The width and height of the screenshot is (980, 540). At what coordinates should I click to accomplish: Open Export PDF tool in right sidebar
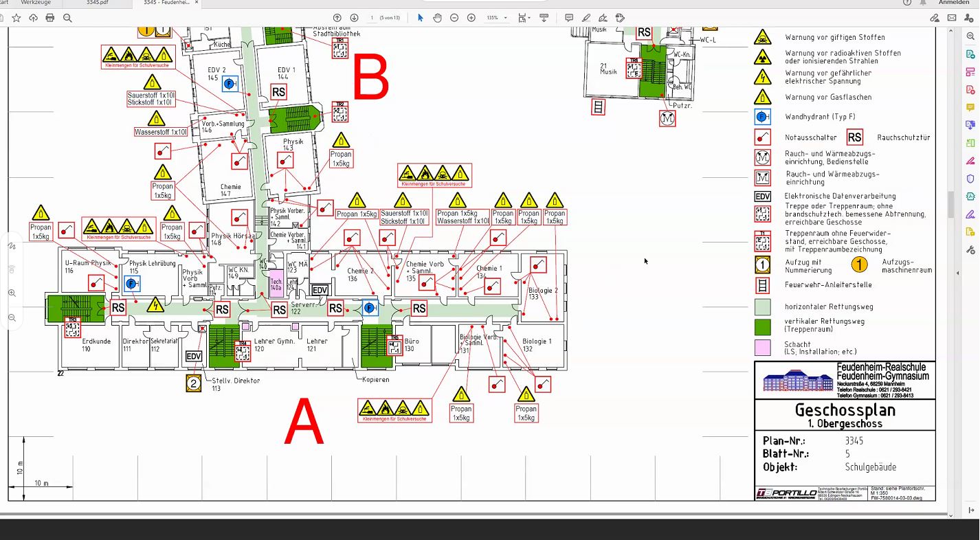tap(970, 54)
